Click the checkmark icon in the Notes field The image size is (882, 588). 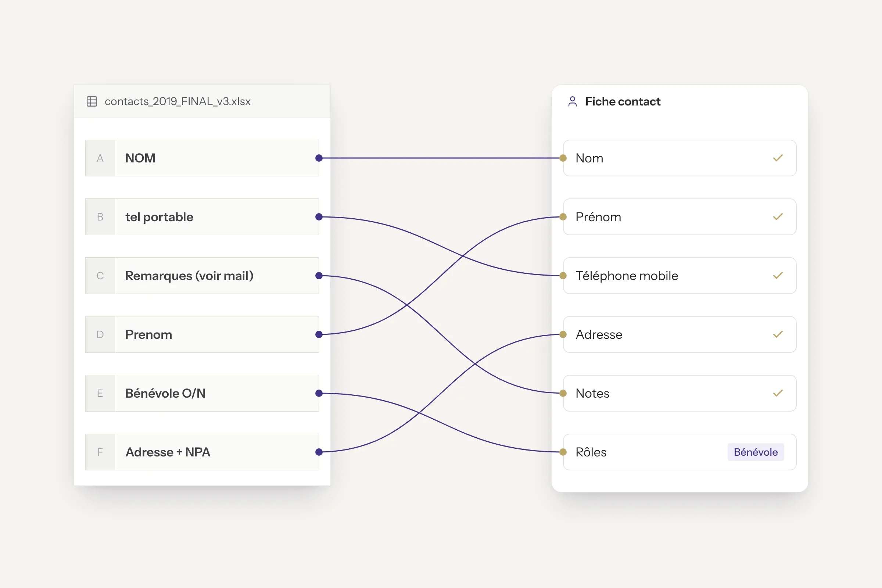pos(778,393)
